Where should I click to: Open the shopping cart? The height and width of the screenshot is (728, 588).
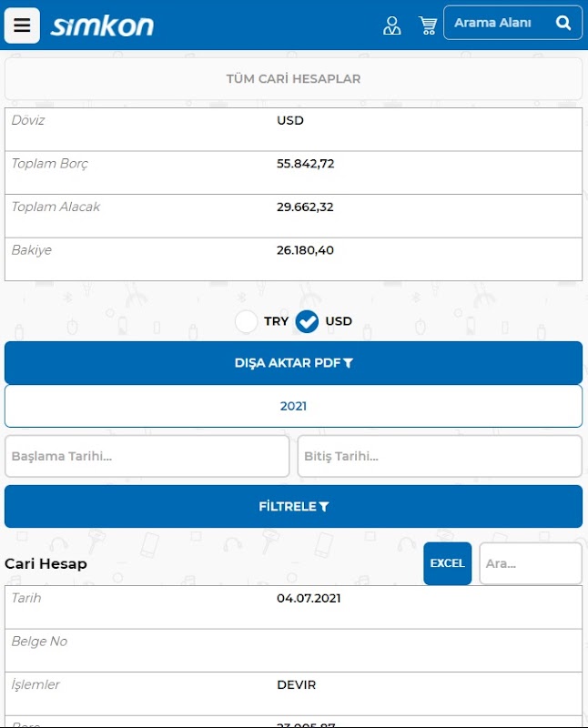point(428,25)
